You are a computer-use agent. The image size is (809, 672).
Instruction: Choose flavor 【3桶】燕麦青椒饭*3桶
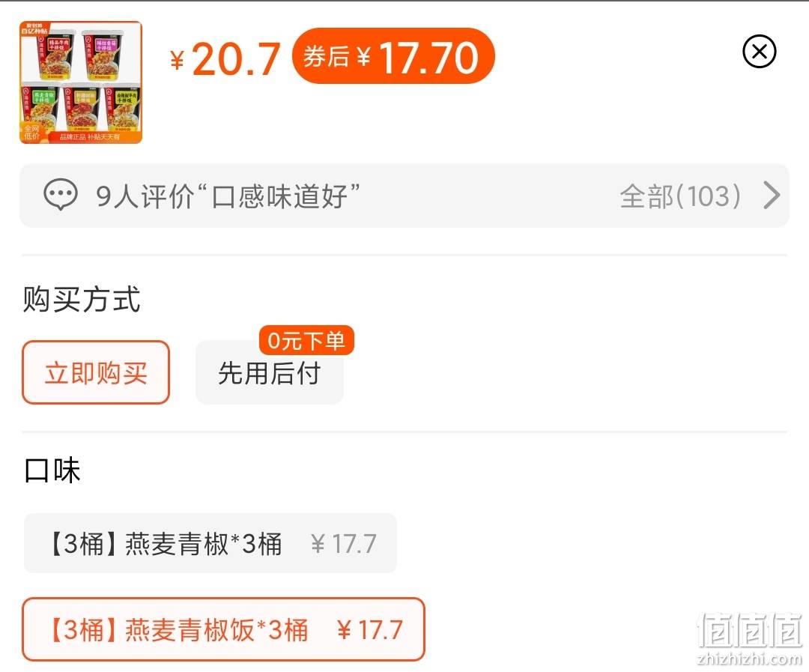[x=223, y=629]
